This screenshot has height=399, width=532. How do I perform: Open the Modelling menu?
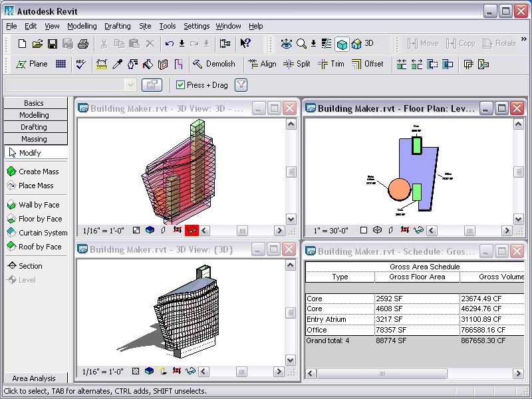(x=82, y=26)
